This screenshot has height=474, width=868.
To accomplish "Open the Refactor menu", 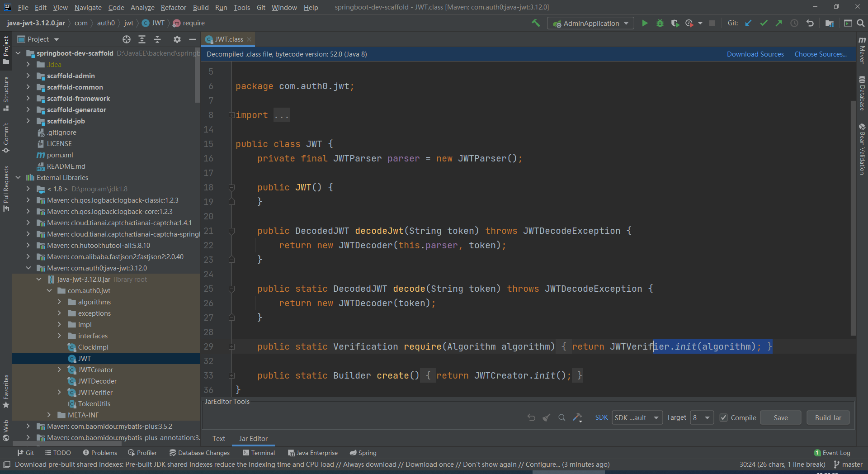I will (x=173, y=7).
